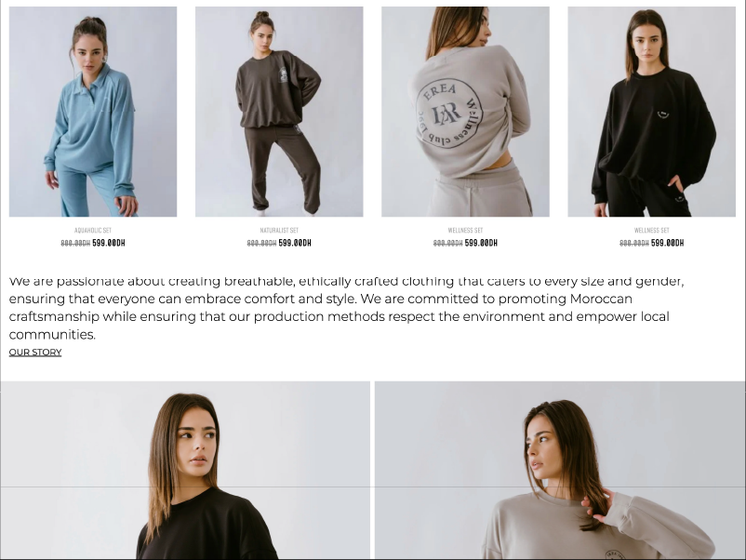Open the large black sweatshirt banner image
Viewport: 746px width, 560px height.
(185, 470)
